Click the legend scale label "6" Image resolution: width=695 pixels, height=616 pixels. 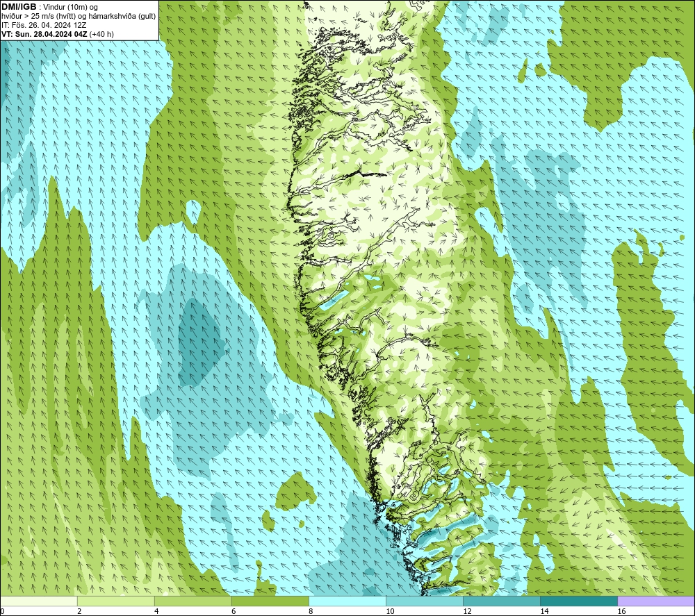point(234,611)
